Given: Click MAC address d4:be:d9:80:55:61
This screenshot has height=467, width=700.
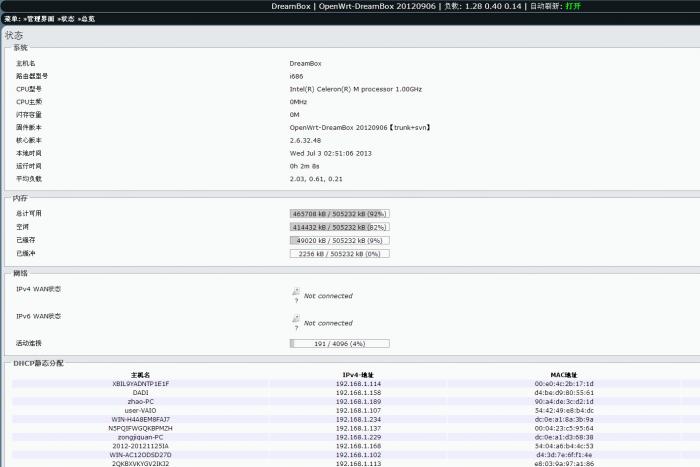Looking at the screenshot, I should 564,392.
